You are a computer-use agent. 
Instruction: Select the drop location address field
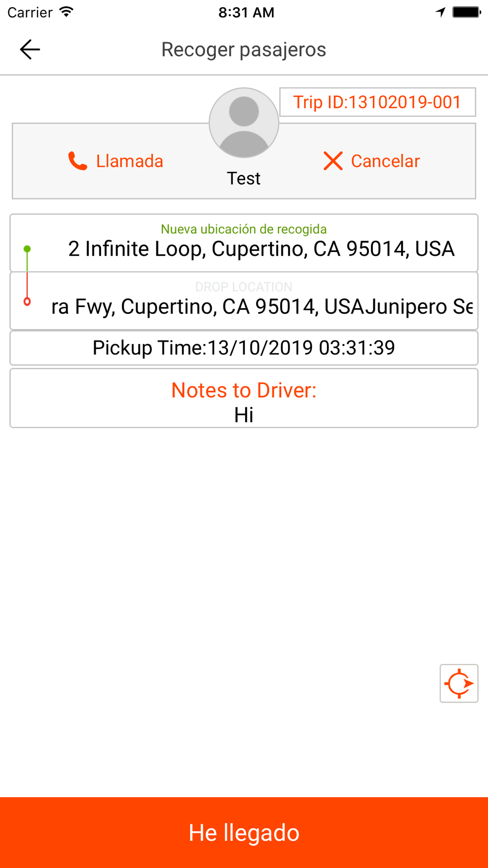tap(261, 307)
